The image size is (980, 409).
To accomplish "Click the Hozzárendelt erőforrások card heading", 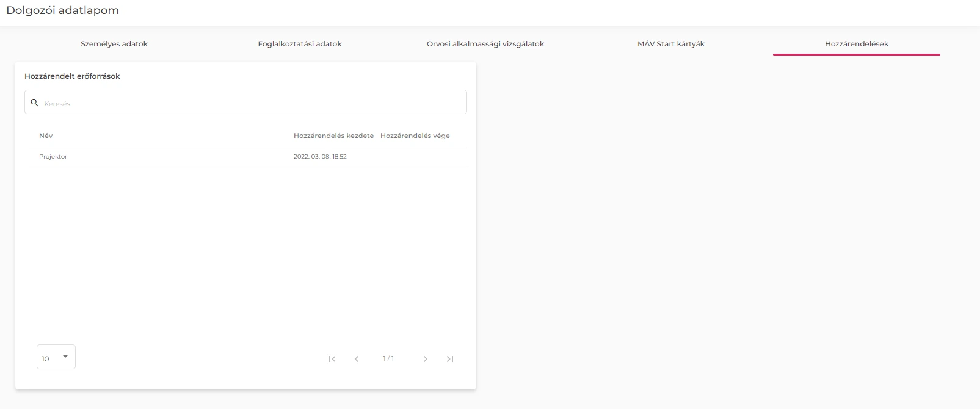I will tap(72, 76).
